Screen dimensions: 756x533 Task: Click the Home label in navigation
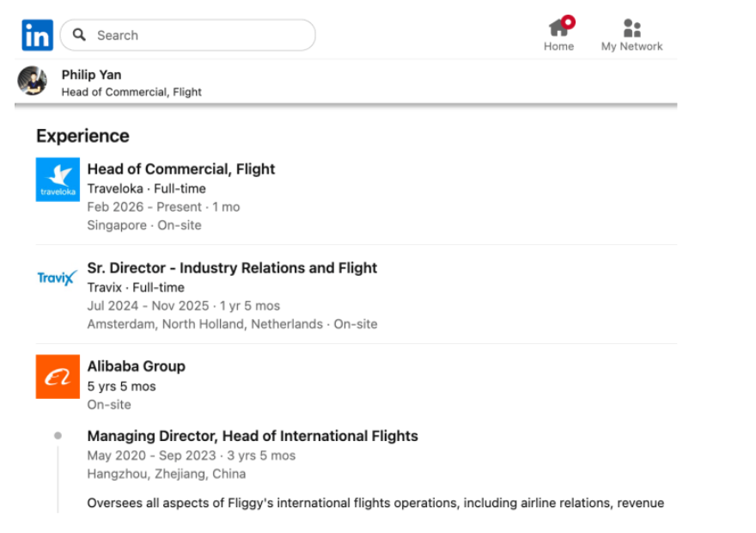pos(558,46)
